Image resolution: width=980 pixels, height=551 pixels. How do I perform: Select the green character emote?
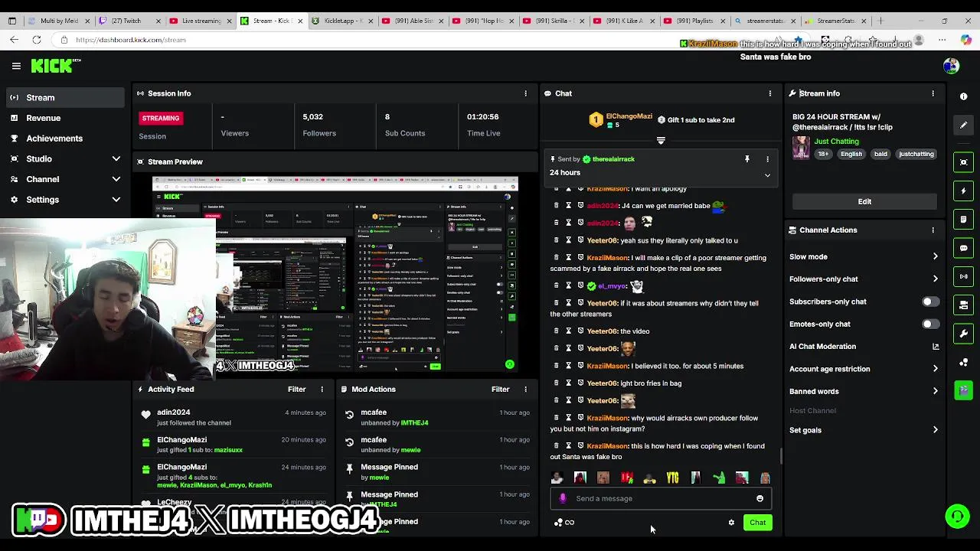pyautogui.click(x=719, y=478)
